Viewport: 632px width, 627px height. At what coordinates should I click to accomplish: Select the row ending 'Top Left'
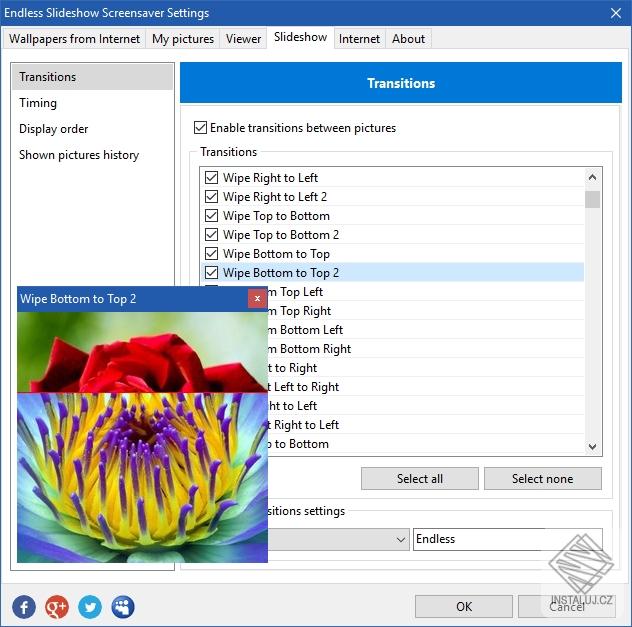pos(426,291)
